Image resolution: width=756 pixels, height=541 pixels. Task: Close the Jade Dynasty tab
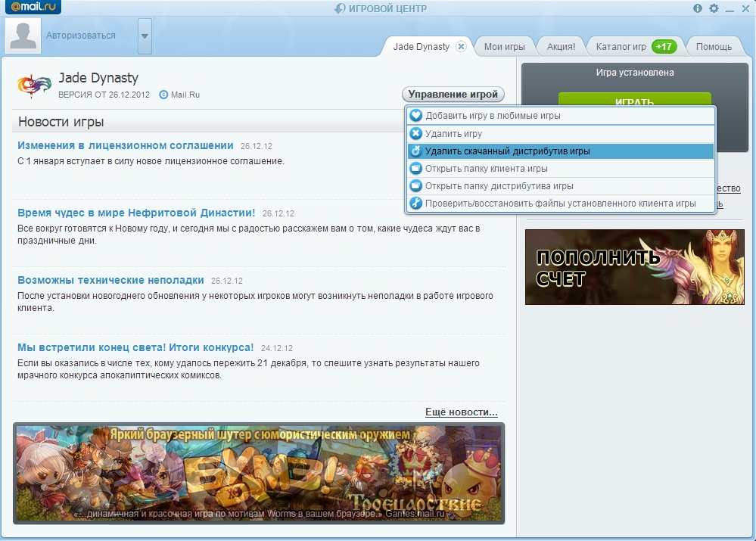click(x=462, y=47)
